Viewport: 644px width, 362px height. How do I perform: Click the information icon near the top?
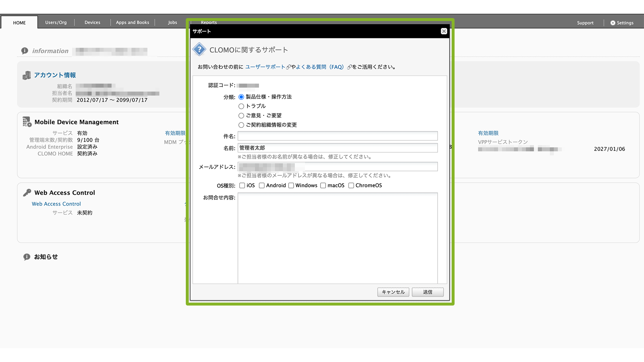click(25, 51)
